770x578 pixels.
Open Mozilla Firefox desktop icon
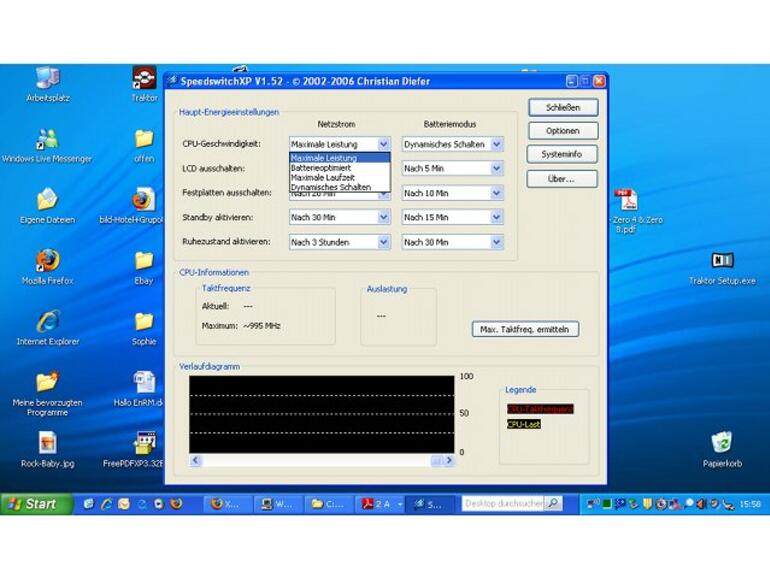click(47, 262)
